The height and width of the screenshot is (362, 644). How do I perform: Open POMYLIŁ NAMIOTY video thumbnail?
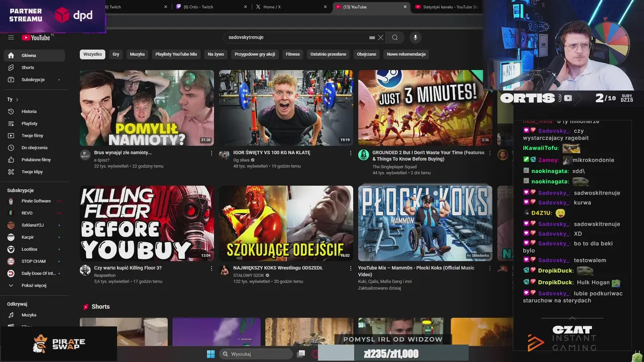pos(147,108)
